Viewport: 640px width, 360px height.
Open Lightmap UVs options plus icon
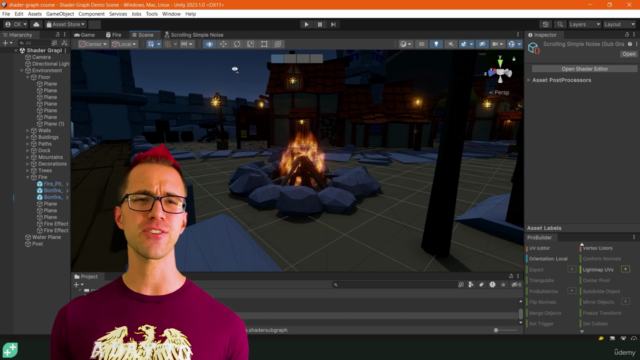625,269
